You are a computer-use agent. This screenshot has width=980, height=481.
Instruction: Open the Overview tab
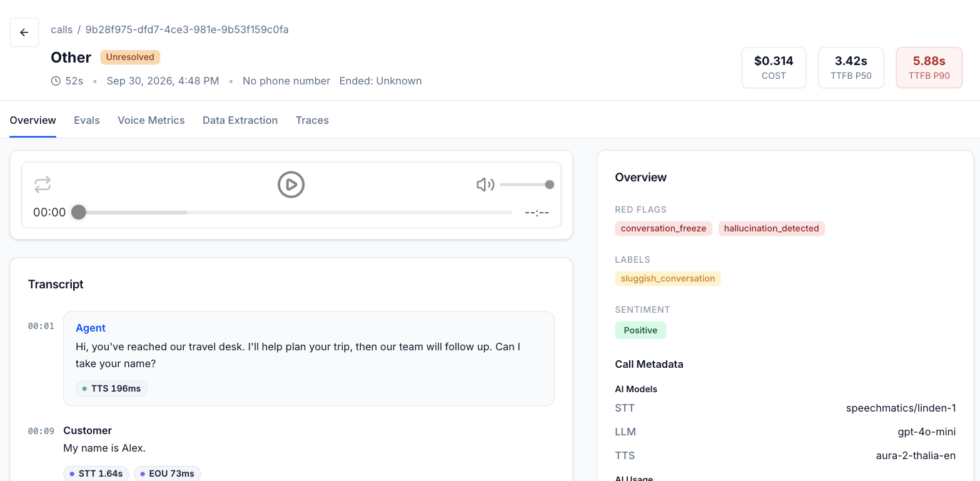pyautogui.click(x=33, y=120)
